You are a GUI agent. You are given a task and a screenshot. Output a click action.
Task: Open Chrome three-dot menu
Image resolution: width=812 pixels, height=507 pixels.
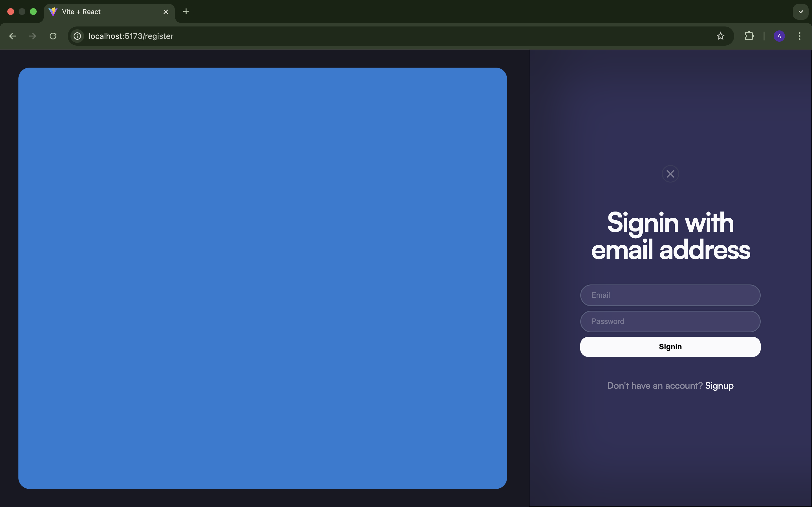(799, 36)
